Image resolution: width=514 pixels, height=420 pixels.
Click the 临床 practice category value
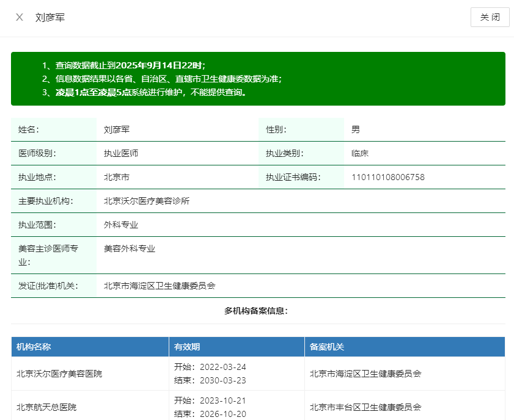click(360, 153)
